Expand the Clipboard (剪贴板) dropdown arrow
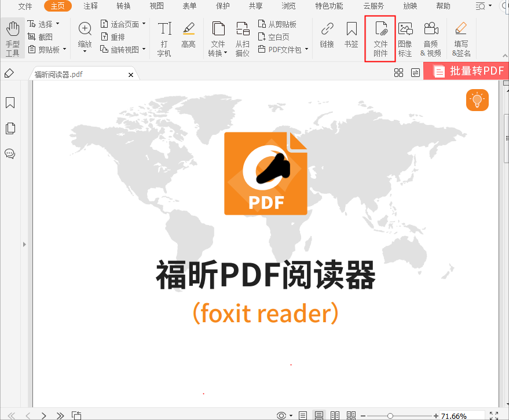 click(x=65, y=49)
